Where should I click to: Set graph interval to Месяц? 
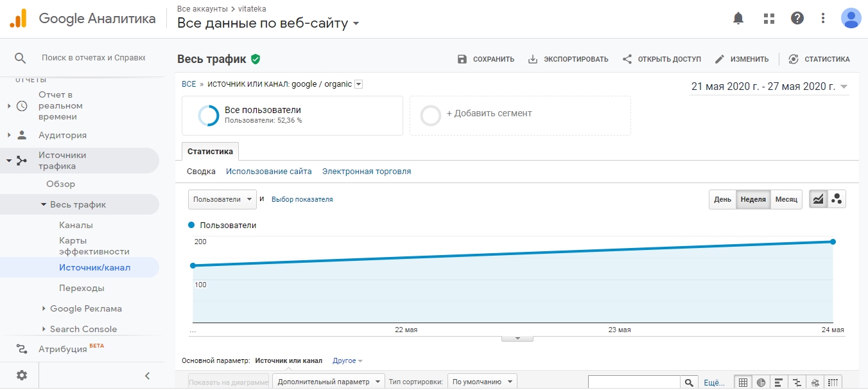[x=786, y=199]
